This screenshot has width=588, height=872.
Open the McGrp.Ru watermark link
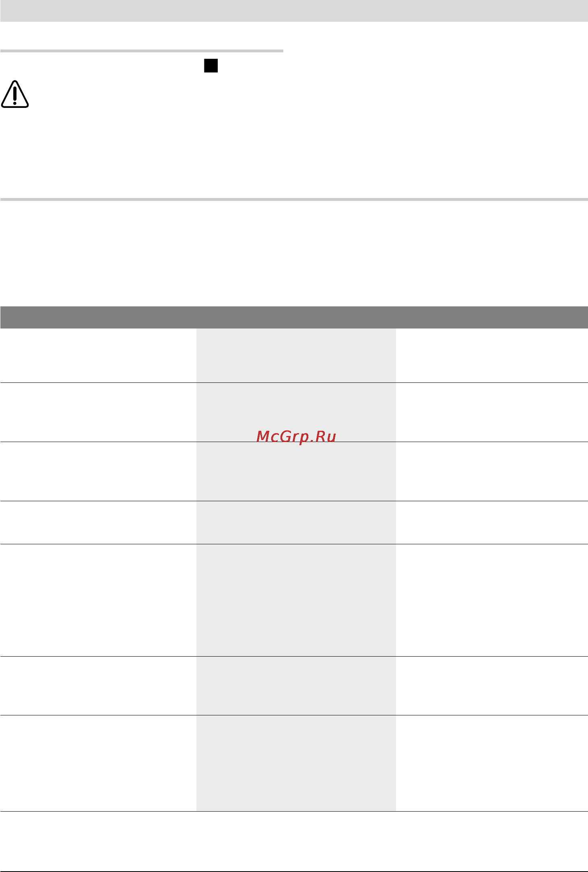[x=296, y=436]
